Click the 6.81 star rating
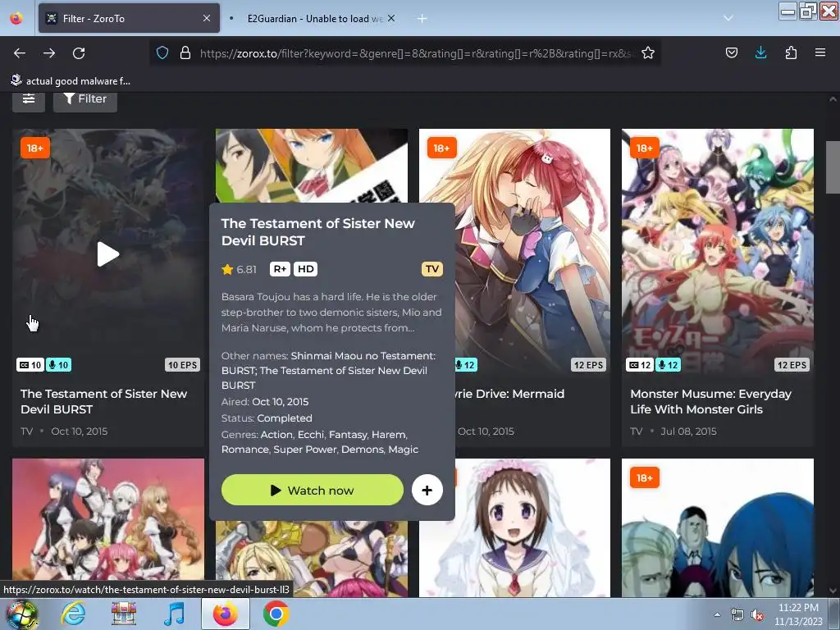The width and height of the screenshot is (840, 630). point(239,269)
